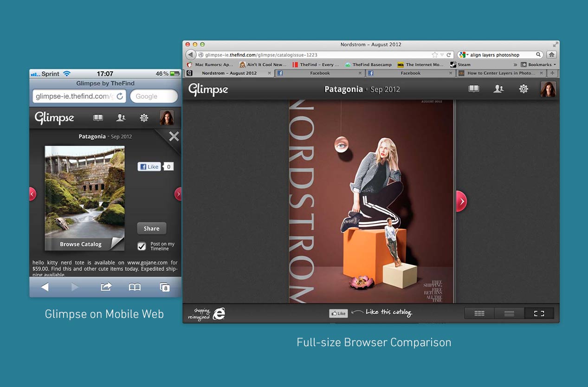The height and width of the screenshot is (387, 588).
Task: Open the URL history dropdown arrow in address bar
Action: (442, 55)
